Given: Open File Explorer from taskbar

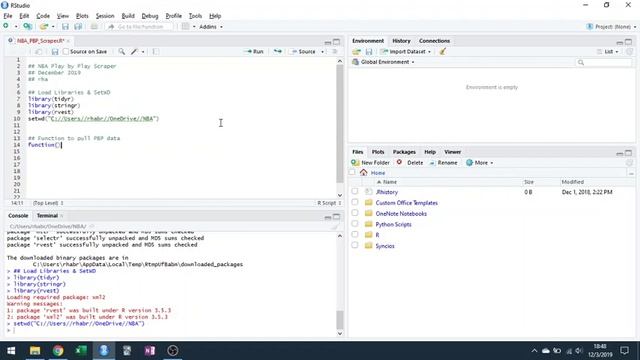Looking at the screenshot, I should pyautogui.click(x=35, y=351).
